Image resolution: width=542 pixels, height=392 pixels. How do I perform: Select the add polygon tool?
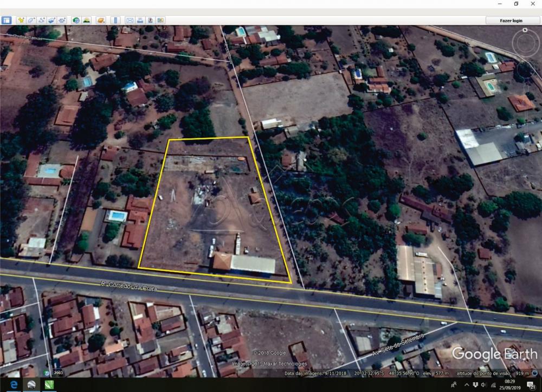[x=31, y=20]
